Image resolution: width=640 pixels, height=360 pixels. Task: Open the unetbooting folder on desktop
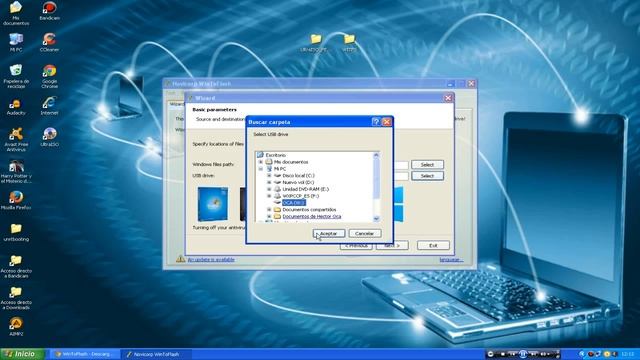coord(16,233)
